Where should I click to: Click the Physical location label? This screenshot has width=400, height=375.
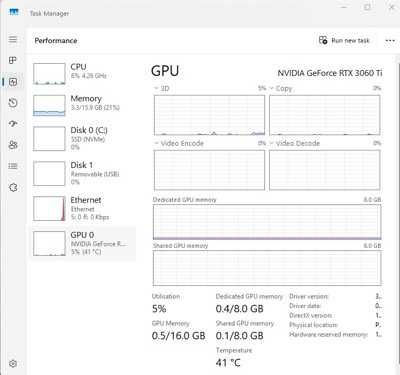tap(313, 325)
